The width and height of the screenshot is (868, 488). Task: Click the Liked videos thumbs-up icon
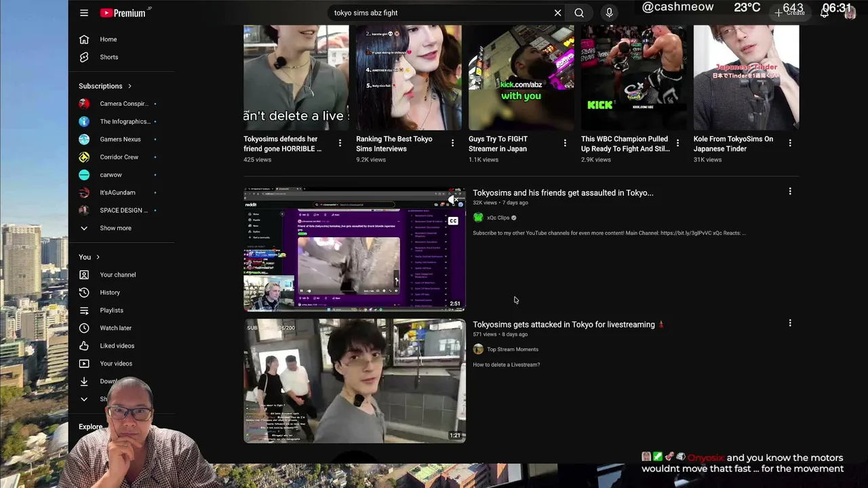(x=84, y=346)
